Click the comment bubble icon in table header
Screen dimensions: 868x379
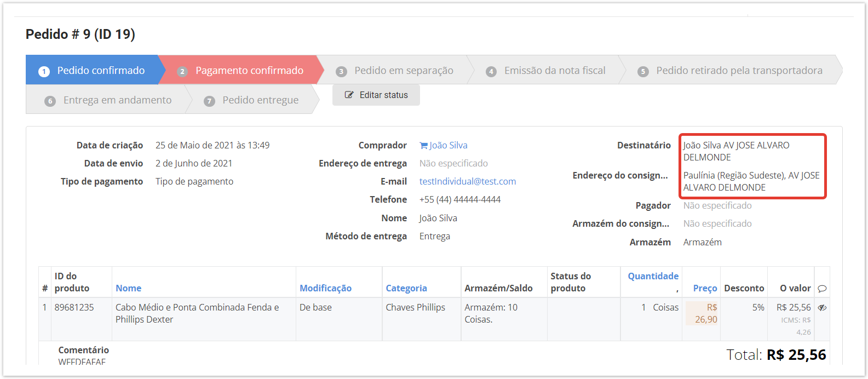[822, 289]
